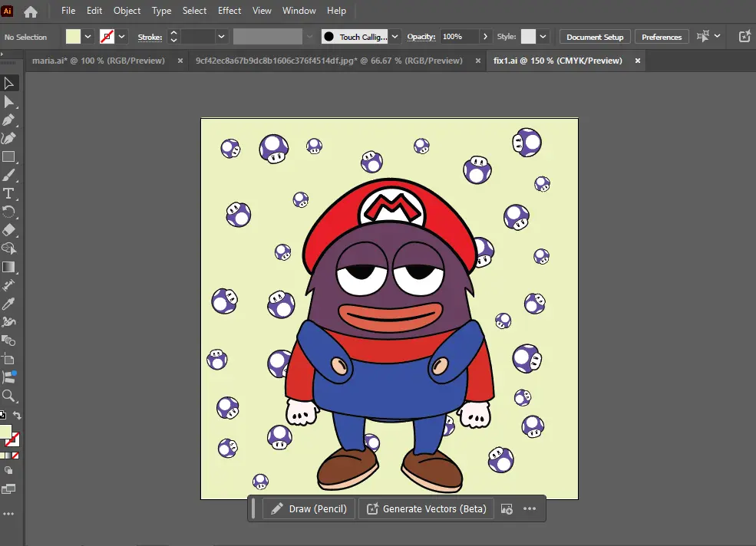Expand the Touch Calligraphy brush dropdown
This screenshot has width=756, height=546.
click(395, 37)
